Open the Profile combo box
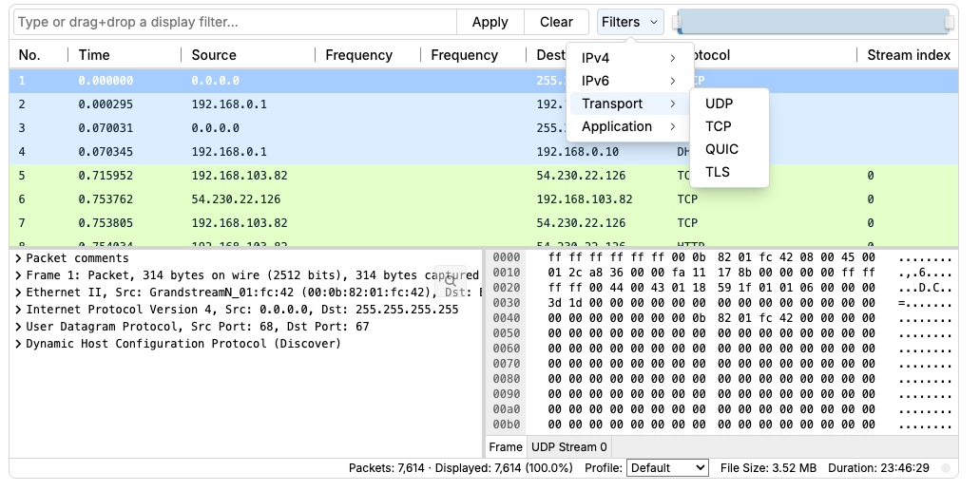980x491 pixels. coord(668,468)
